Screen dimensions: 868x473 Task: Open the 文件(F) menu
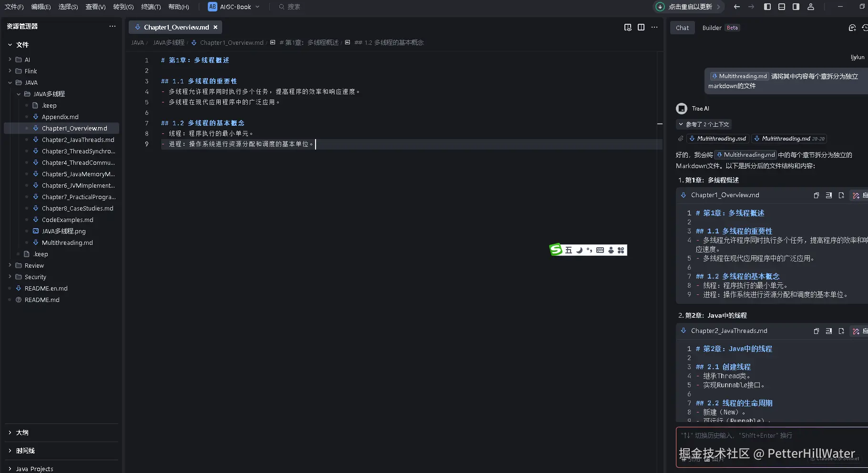point(14,7)
